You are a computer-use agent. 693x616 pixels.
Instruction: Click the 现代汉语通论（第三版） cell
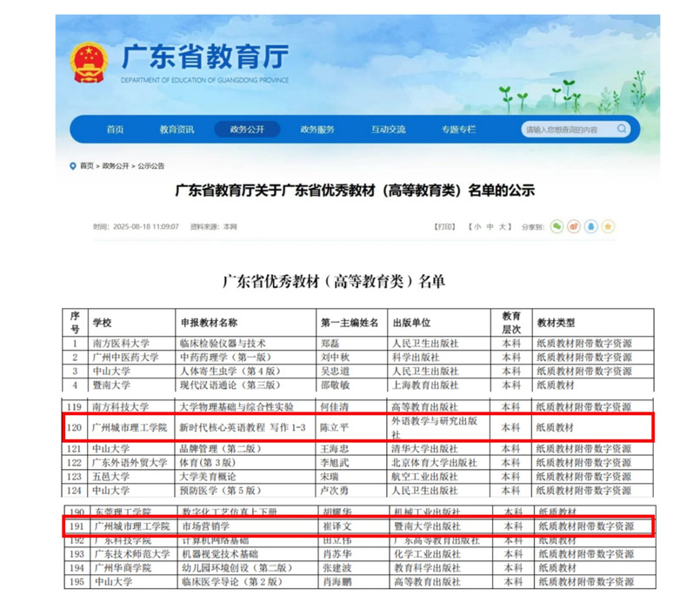pyautogui.click(x=230, y=385)
